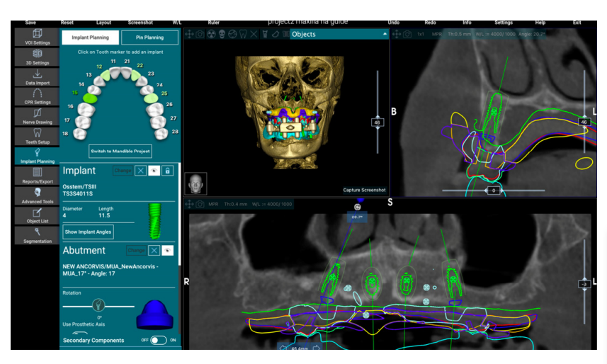Screen dimensions: 607x364
Task: Toggle abutment visibility eye icon
Action: coord(167,250)
